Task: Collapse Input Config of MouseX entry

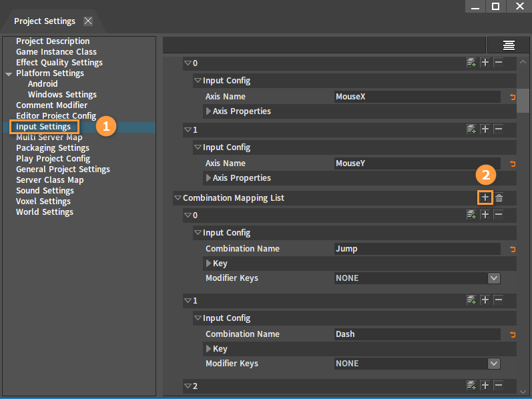Action: point(198,81)
